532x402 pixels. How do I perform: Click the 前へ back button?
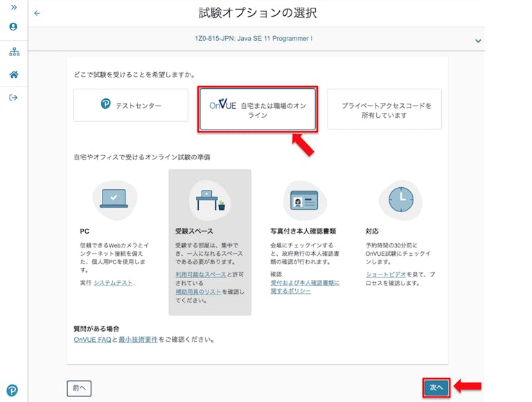[x=79, y=388]
